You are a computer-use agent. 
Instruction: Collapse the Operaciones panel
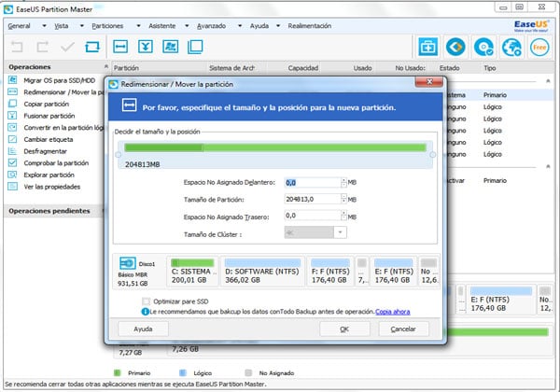tap(105, 66)
